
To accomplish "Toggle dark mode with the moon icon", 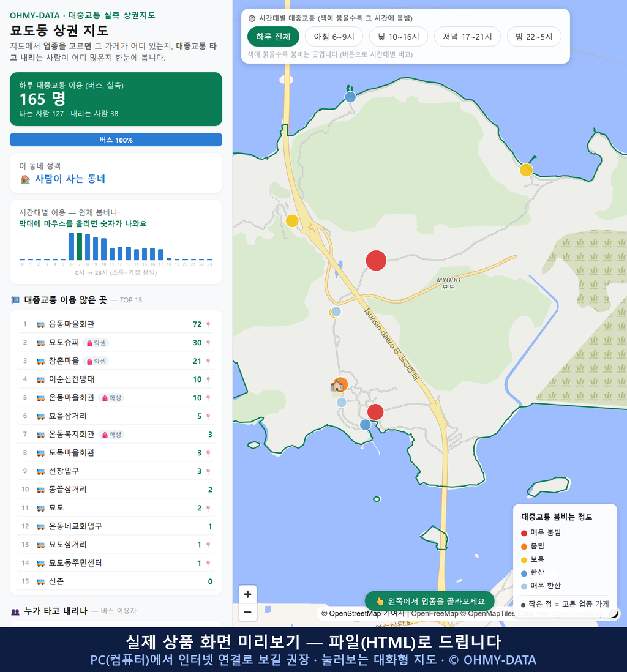I will [x=614, y=614].
